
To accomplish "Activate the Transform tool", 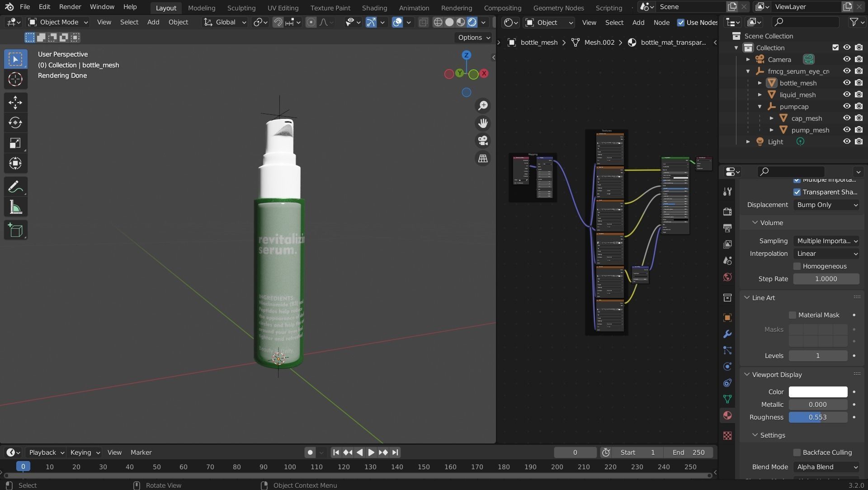I will point(15,163).
